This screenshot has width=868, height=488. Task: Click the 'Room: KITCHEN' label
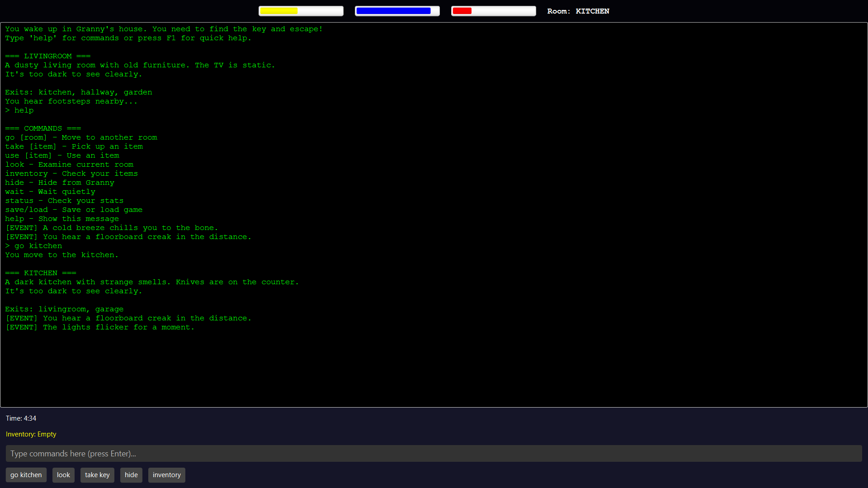tap(578, 11)
